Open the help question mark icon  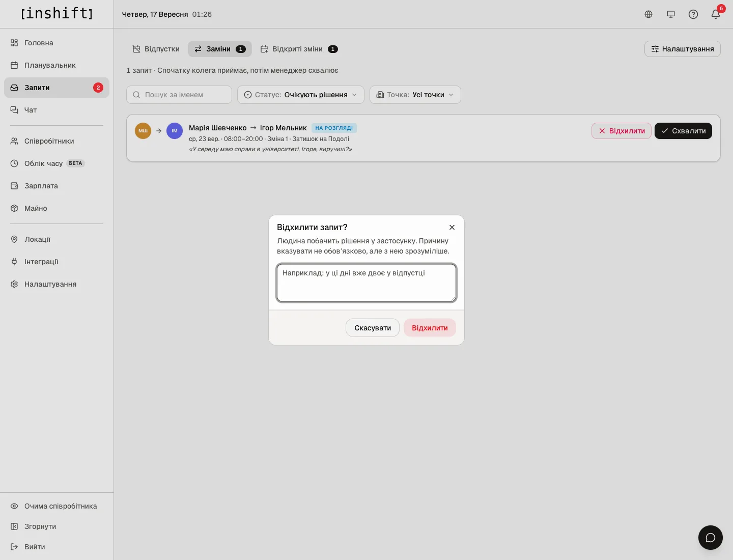coord(693,14)
